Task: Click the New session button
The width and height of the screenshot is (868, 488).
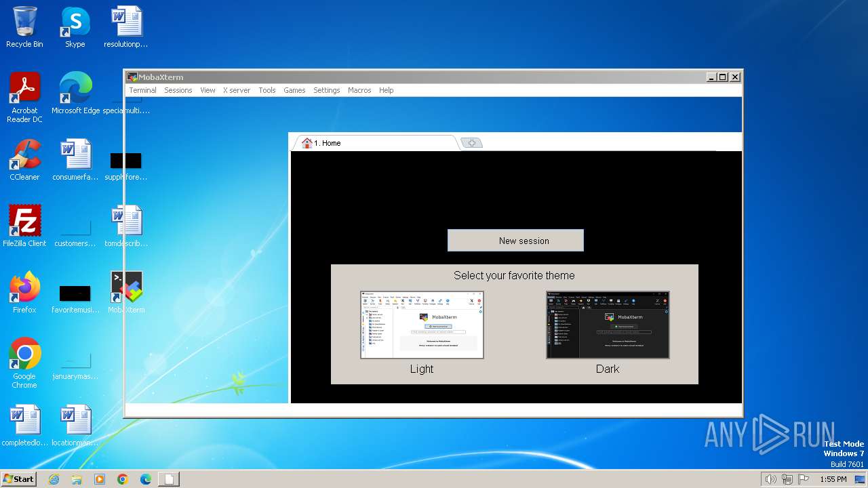Action: click(x=515, y=241)
